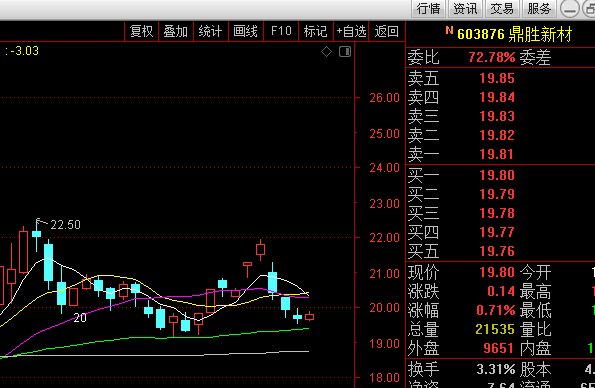This screenshot has height=388, width=595.
Task: Click the 委差 label
Action: point(535,58)
